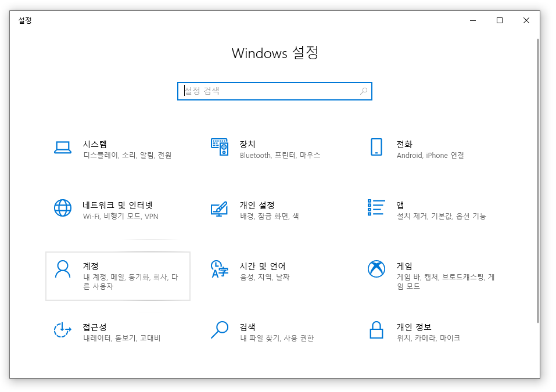
Task: Select the 접근성 title text
Action: pos(95,327)
